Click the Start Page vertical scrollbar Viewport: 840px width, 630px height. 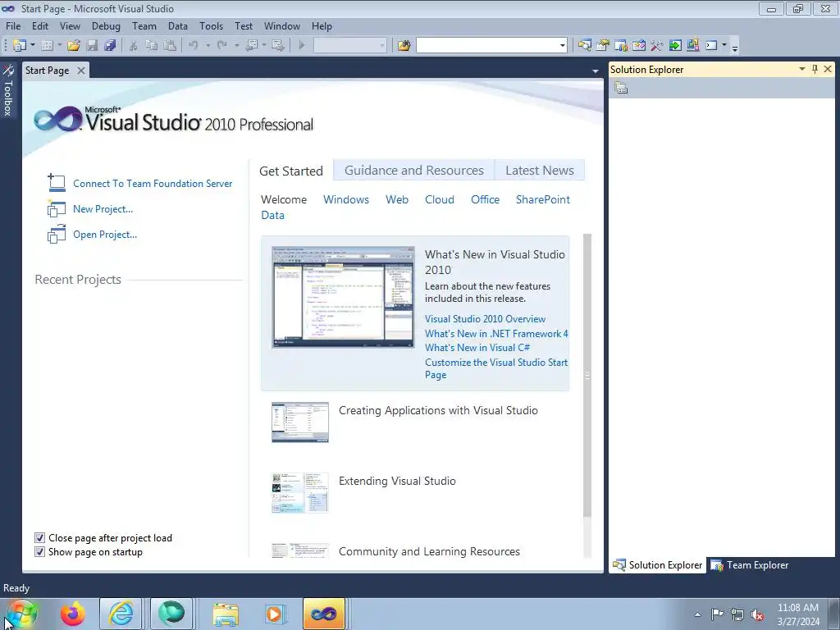587,375
